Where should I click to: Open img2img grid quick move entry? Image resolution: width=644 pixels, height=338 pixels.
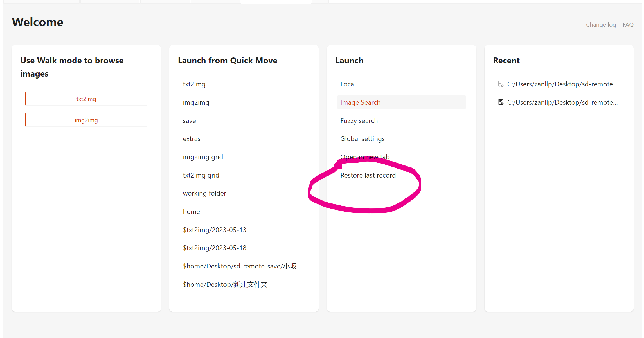[203, 157]
